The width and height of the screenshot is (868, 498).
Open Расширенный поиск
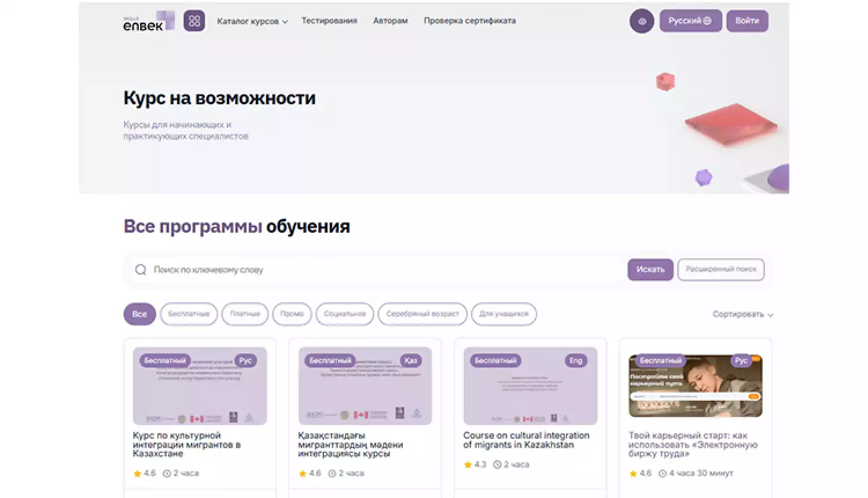[x=720, y=269]
